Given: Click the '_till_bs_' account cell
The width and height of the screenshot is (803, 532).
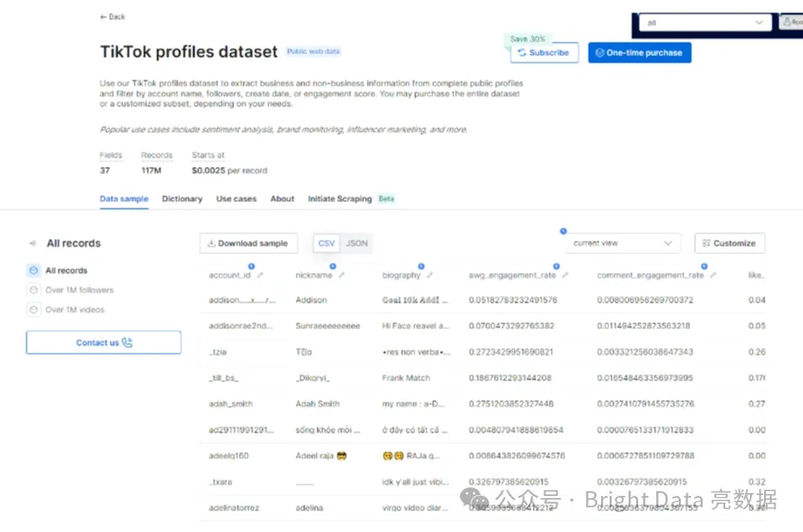Looking at the screenshot, I should [x=224, y=377].
